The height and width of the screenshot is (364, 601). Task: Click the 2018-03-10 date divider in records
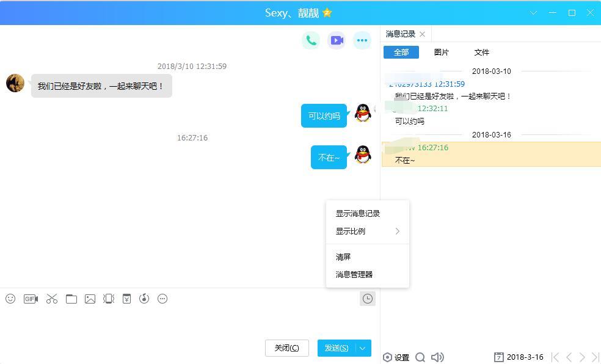tap(492, 71)
